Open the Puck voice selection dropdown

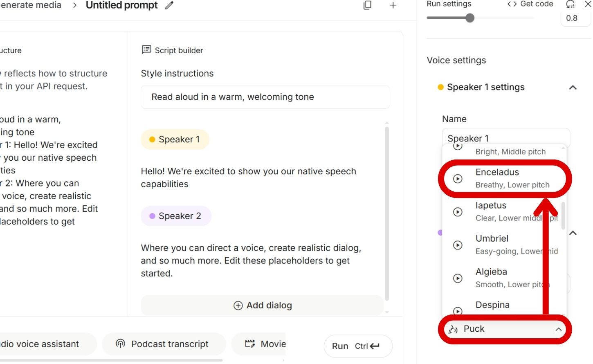504,329
